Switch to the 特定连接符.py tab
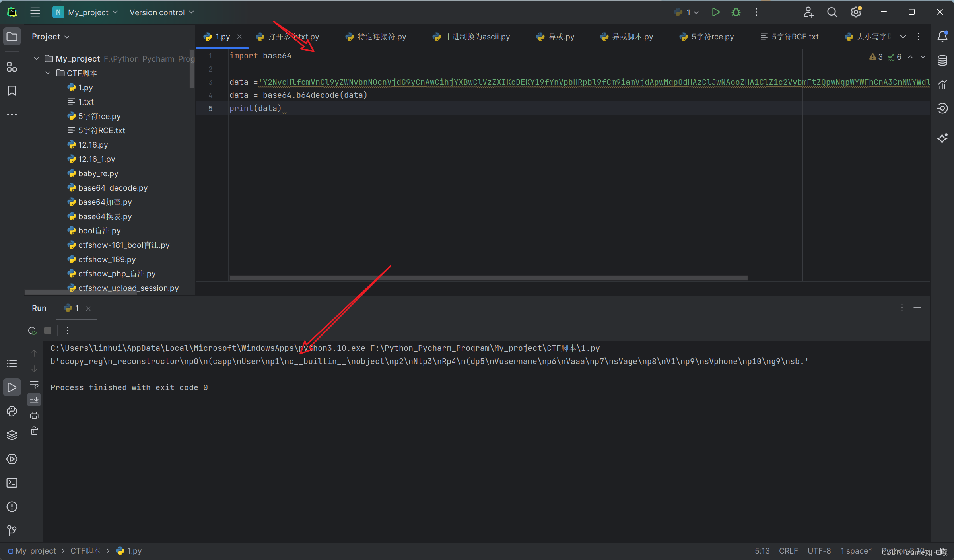This screenshot has height=560, width=954. point(376,37)
